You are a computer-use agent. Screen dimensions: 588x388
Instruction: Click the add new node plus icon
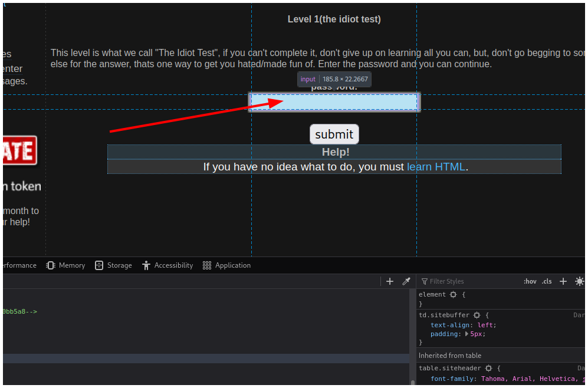tap(389, 281)
